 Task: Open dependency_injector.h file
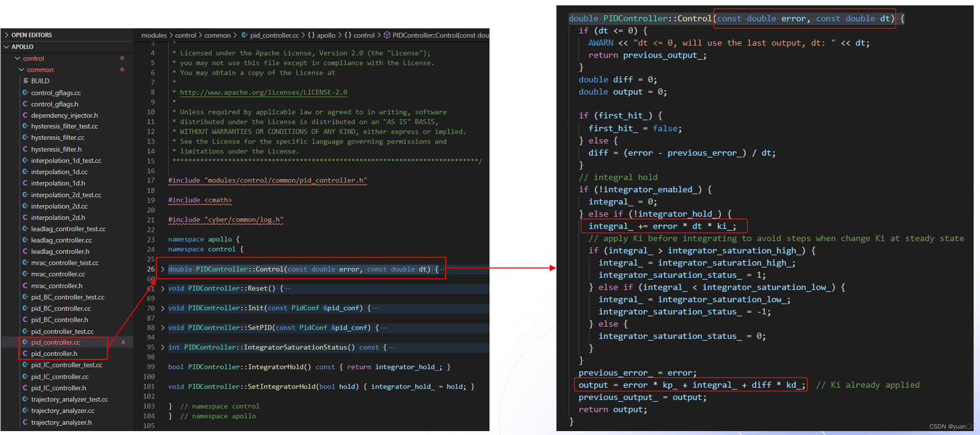pos(64,115)
